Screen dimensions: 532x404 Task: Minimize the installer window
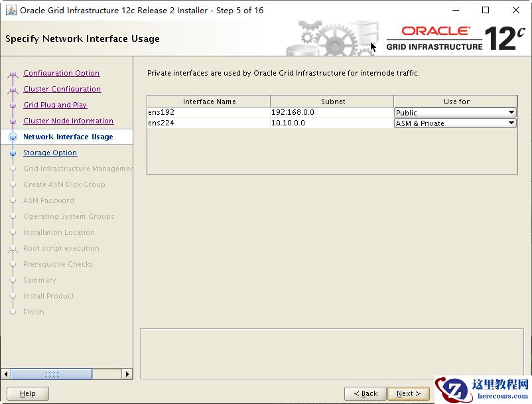456,10
